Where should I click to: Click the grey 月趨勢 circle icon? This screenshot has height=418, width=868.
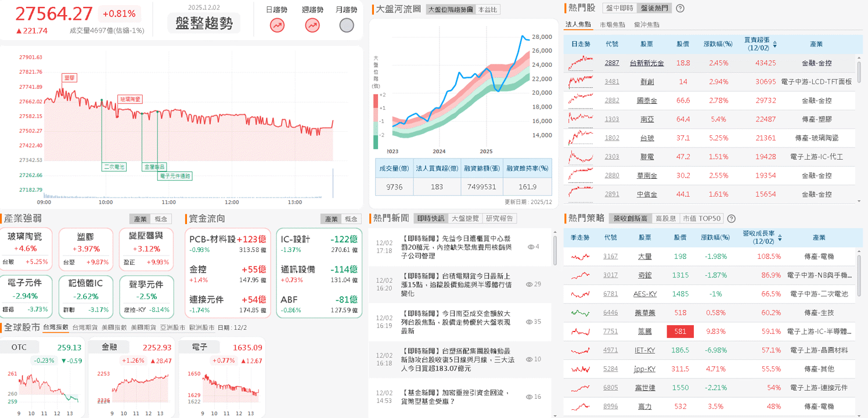[347, 25]
